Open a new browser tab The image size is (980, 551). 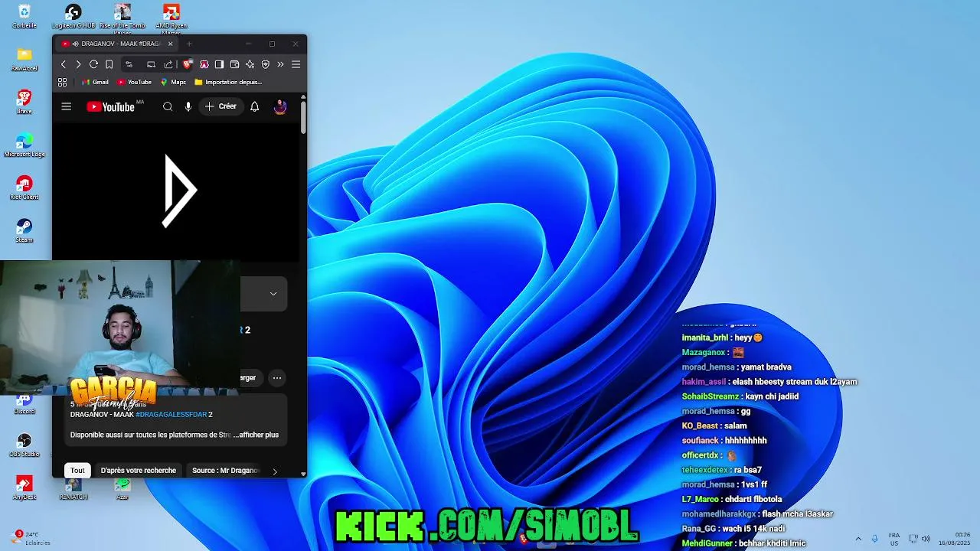point(189,44)
